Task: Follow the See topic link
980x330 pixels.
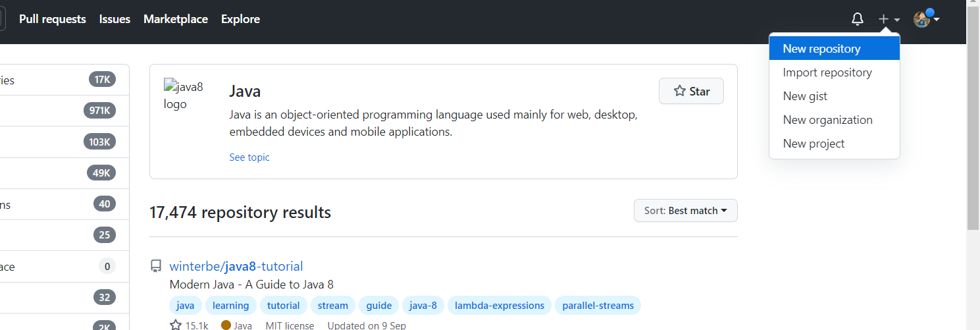Action: 249,157
